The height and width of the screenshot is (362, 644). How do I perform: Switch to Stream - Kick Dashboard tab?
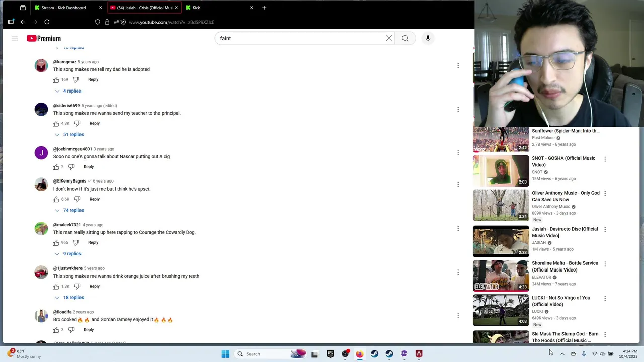pyautogui.click(x=68, y=8)
